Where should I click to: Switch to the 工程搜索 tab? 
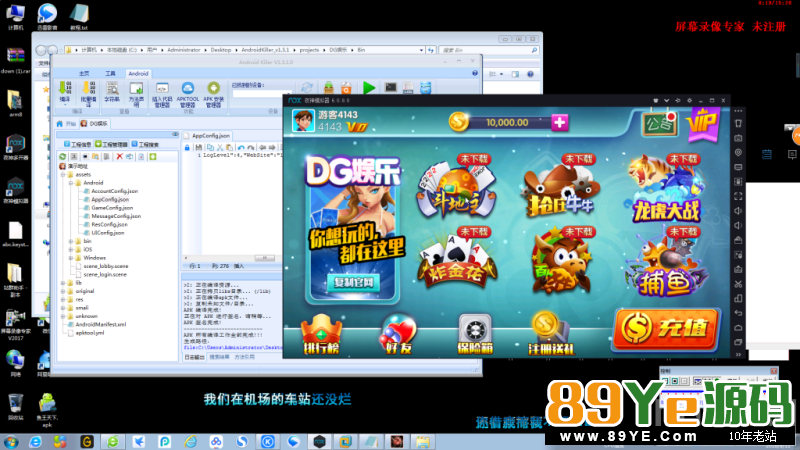pyautogui.click(x=145, y=144)
